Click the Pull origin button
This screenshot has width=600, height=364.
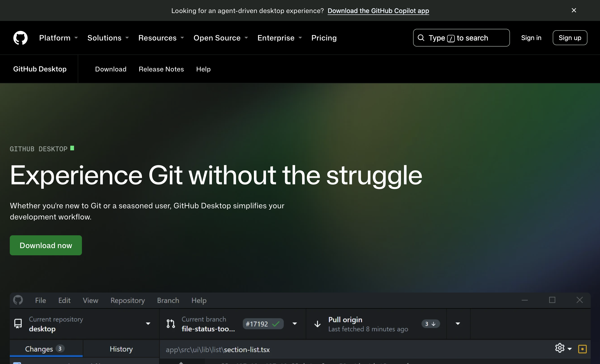click(376, 324)
